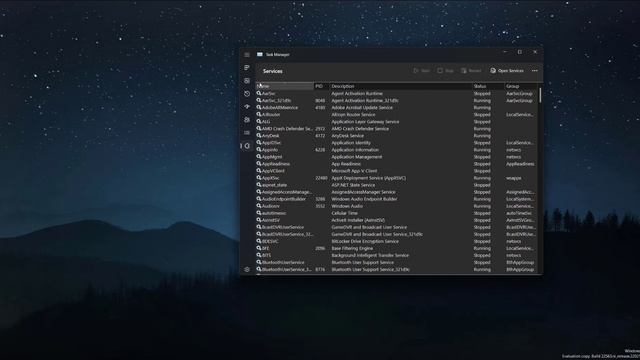Click the service icon beside Audiosrv
This screenshot has width=640, height=360.
(x=259, y=206)
